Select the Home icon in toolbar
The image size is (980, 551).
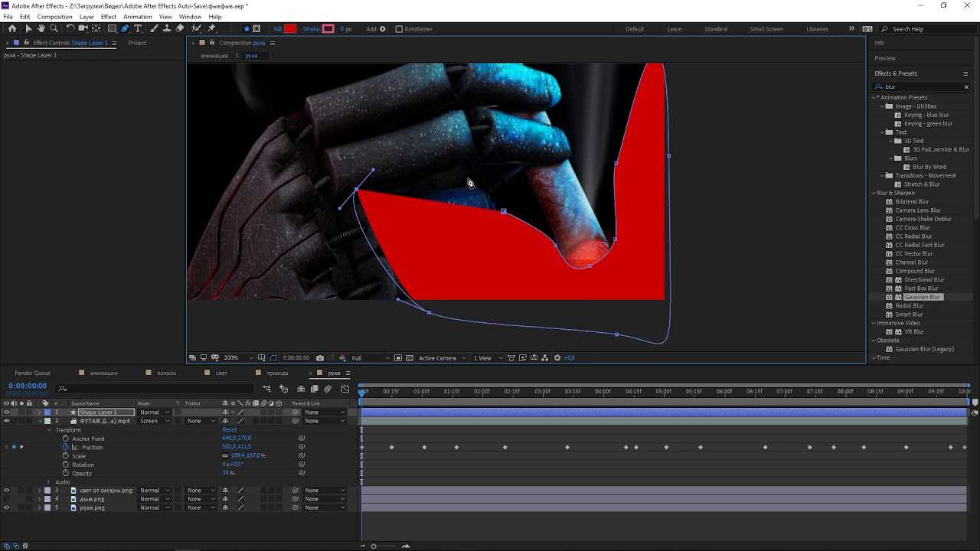[x=12, y=28]
